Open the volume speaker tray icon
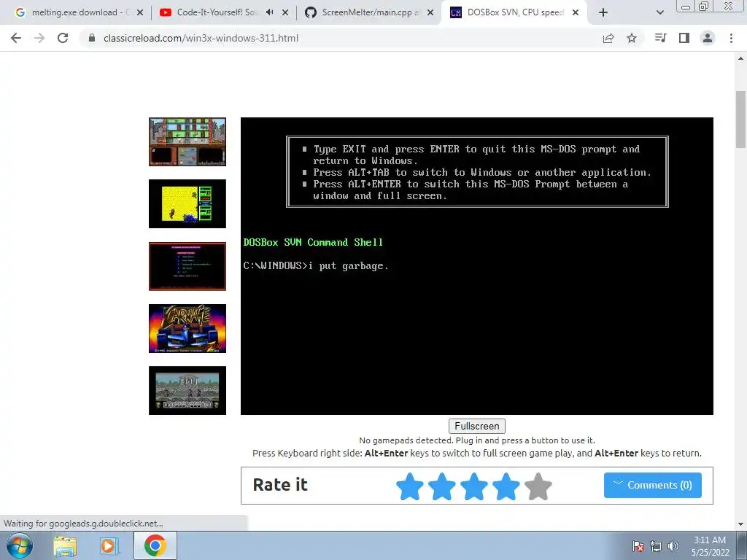This screenshot has width=747, height=560. (x=673, y=546)
